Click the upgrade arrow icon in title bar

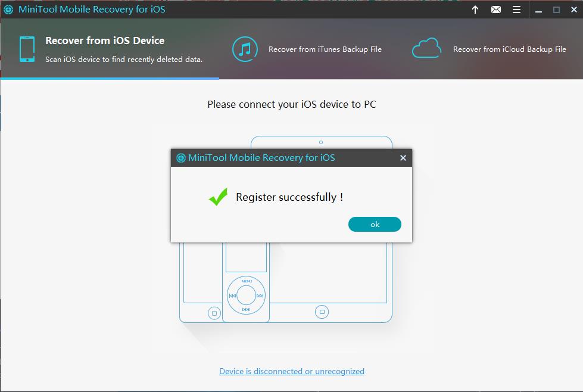475,10
